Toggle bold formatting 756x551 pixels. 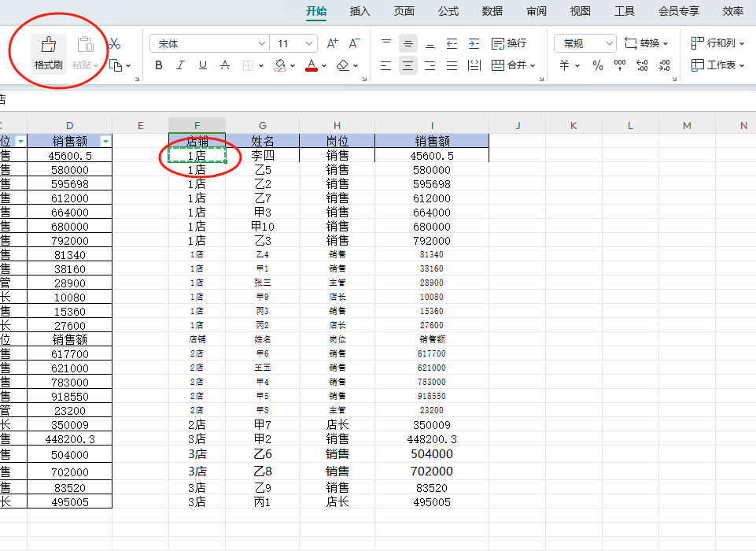[x=159, y=65]
